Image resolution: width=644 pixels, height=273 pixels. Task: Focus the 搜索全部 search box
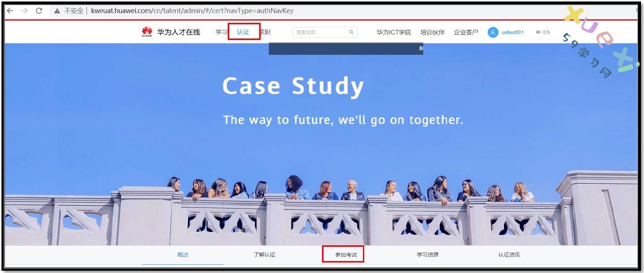pos(320,32)
